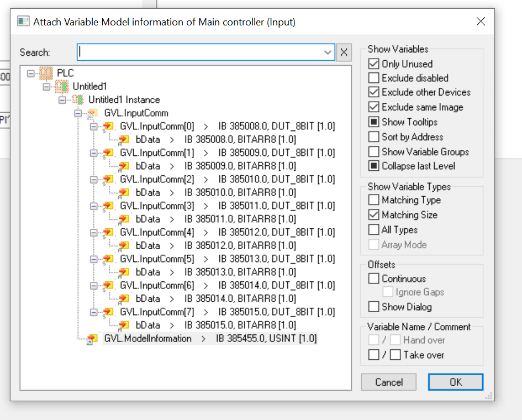Click the GVL.InputComm[0] input variable icon
The image size is (522, 420).
click(x=108, y=127)
